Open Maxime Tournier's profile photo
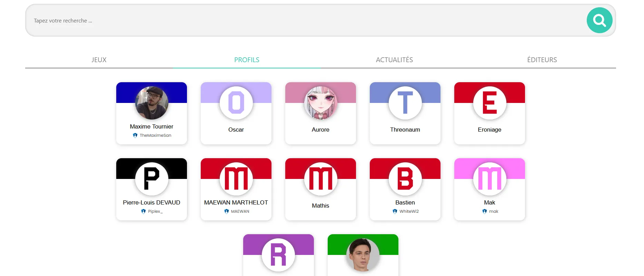The height and width of the screenshot is (276, 644). [x=152, y=103]
